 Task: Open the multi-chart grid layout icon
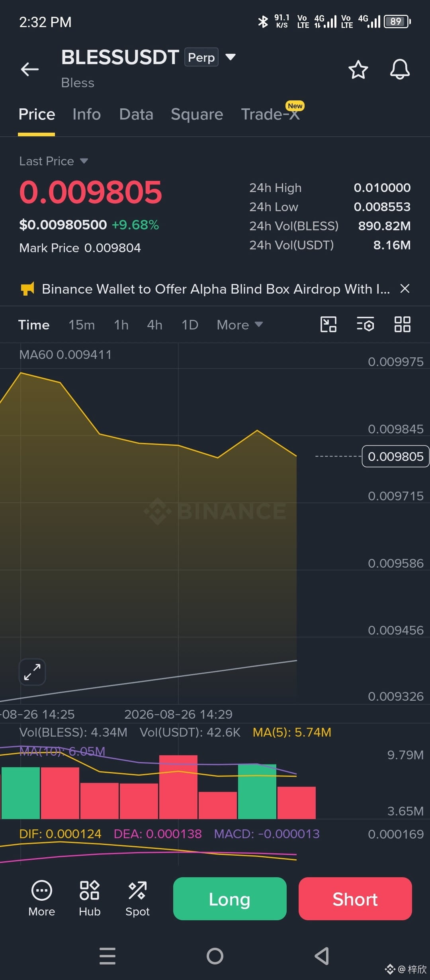403,324
